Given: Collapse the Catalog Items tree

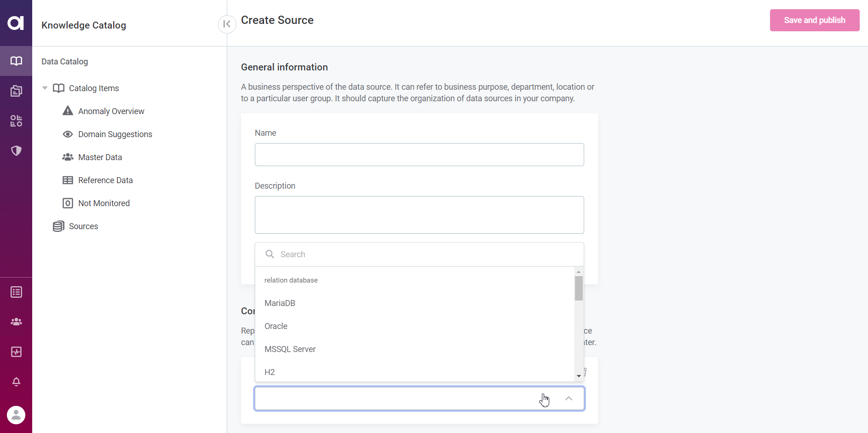Looking at the screenshot, I should coord(44,88).
